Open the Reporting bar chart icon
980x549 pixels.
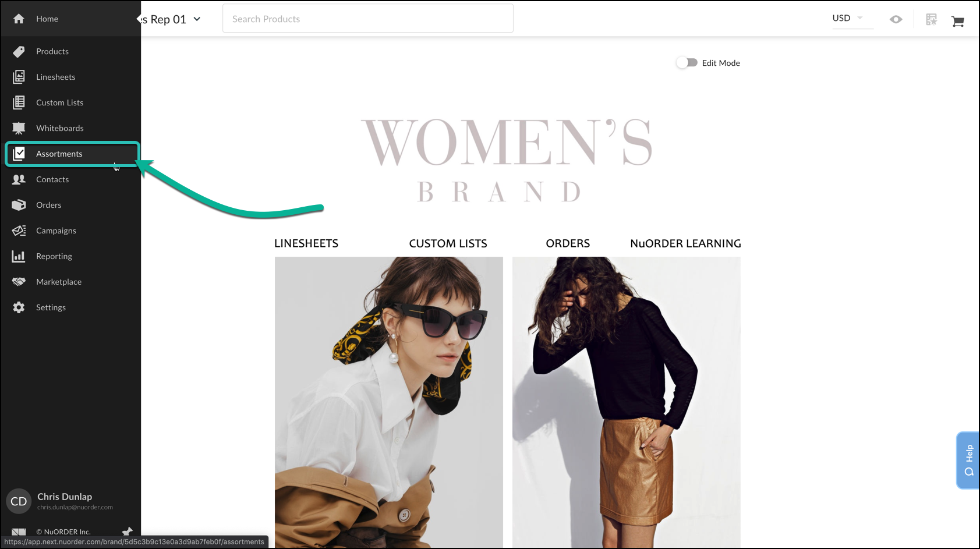coord(19,256)
